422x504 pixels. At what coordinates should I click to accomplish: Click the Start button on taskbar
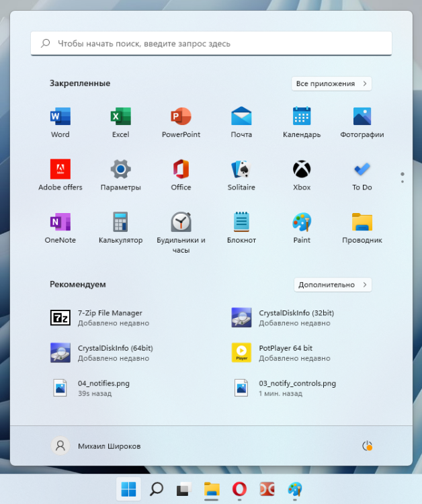click(x=128, y=489)
